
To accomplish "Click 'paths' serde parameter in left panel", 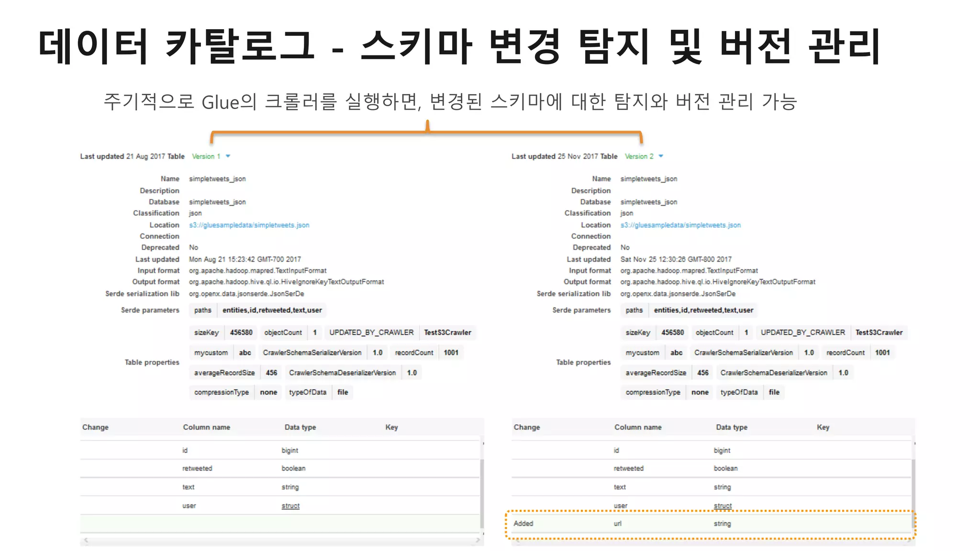I will tap(203, 310).
